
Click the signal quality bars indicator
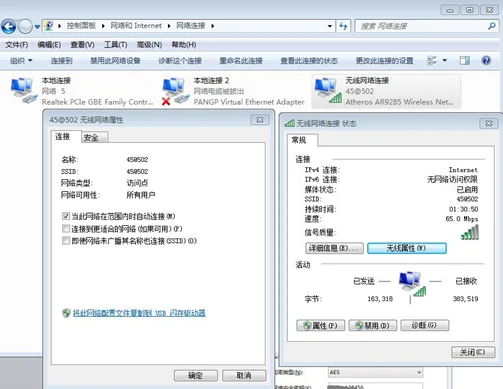470,232
